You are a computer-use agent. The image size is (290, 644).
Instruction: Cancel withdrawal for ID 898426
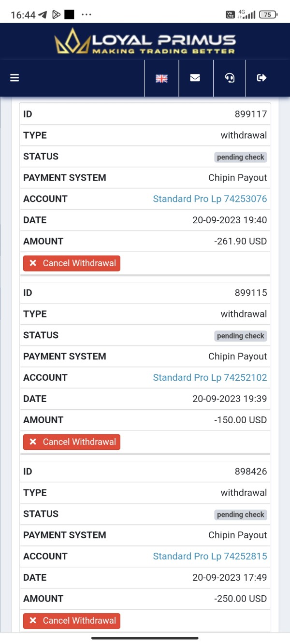72,621
